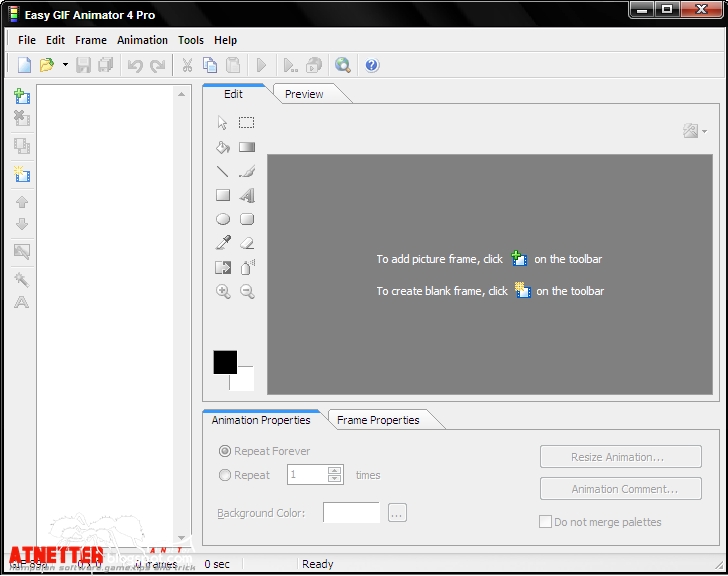
Task: Switch to the Preview tab
Action: (304, 94)
